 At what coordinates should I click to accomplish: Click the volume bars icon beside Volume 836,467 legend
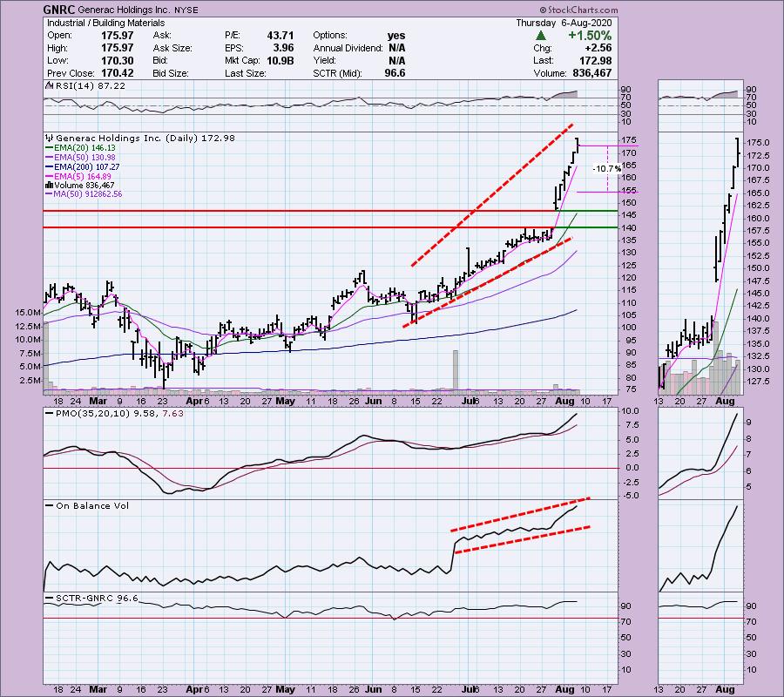pyautogui.click(x=49, y=185)
